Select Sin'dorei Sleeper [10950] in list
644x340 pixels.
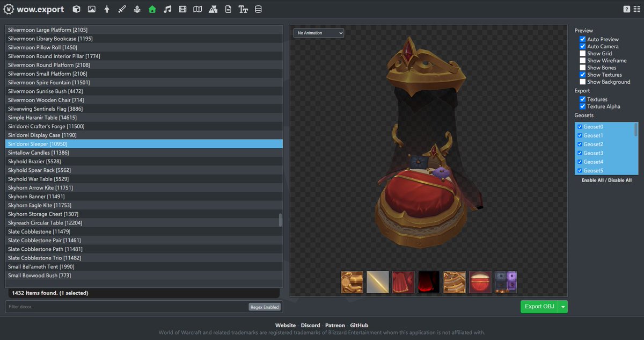[144, 144]
